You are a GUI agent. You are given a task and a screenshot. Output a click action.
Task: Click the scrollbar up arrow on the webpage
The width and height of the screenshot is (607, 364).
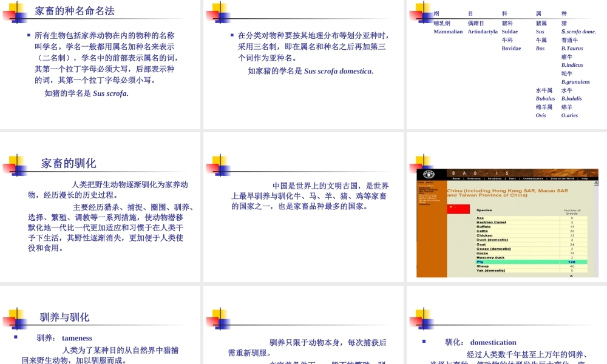[x=595, y=181]
